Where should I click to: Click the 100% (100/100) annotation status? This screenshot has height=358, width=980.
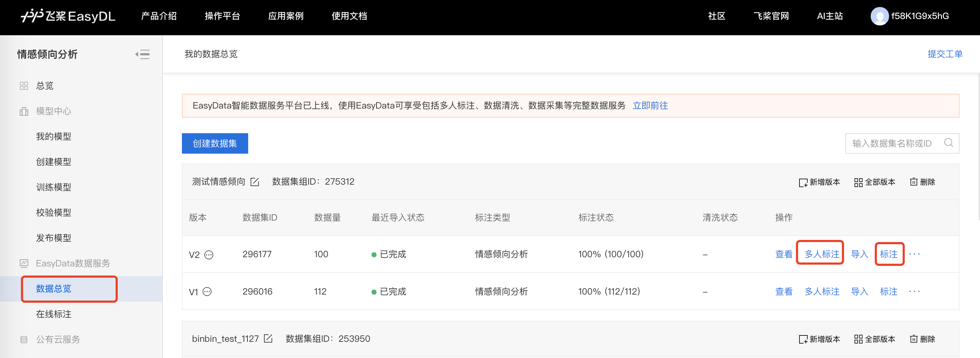pyautogui.click(x=611, y=254)
